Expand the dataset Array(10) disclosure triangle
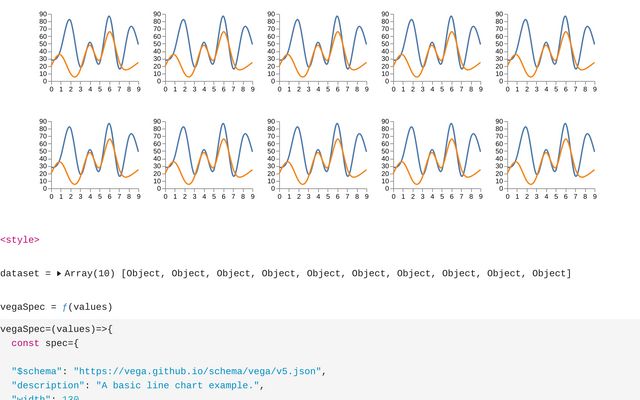This screenshot has width=640, height=400. coord(58,273)
